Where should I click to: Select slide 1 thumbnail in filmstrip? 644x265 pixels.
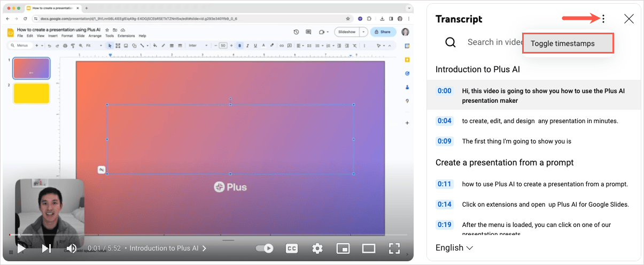pos(31,69)
